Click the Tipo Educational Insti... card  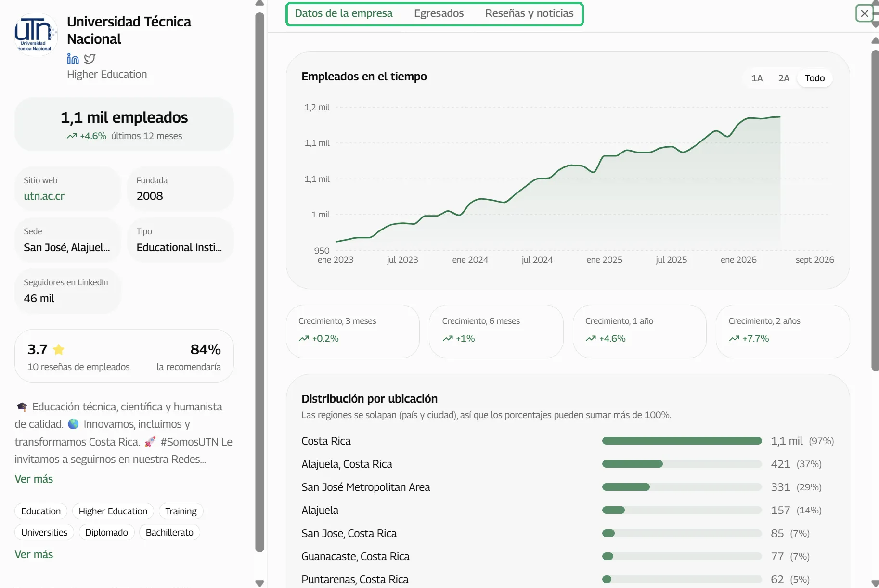[x=181, y=240]
